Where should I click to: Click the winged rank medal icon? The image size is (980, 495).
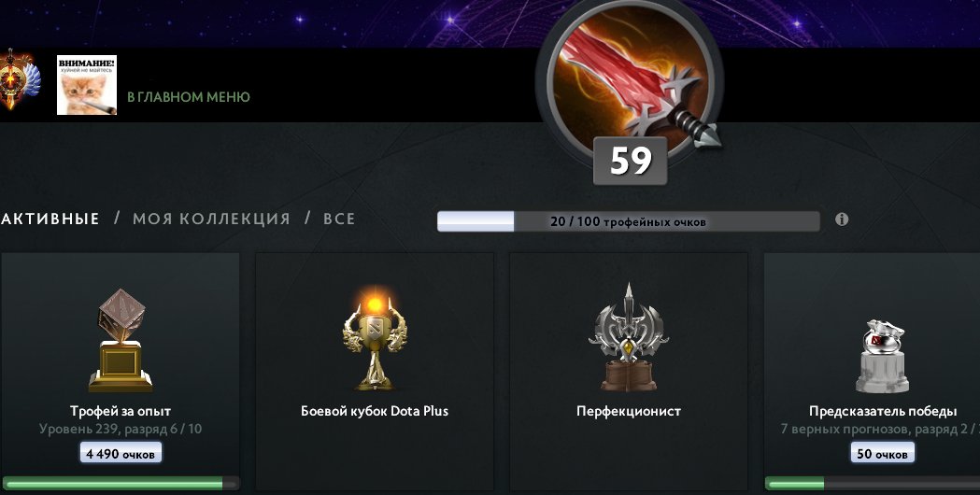[19, 80]
